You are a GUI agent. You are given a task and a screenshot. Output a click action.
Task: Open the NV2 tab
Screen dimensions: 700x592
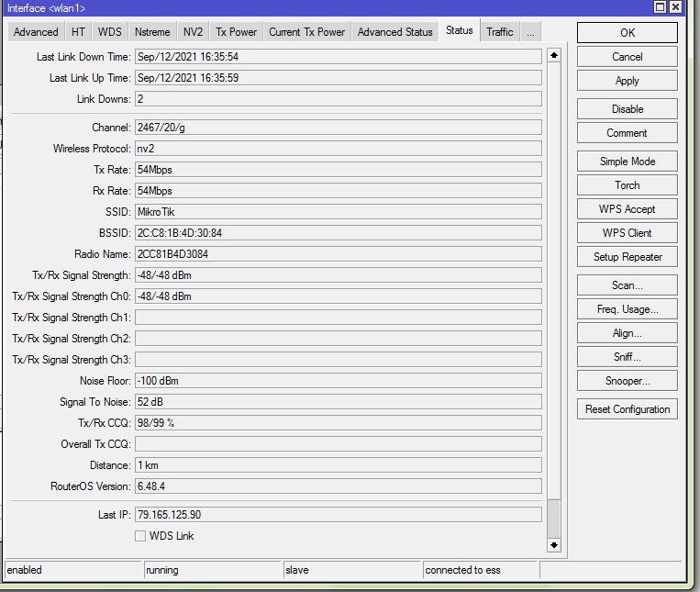click(193, 32)
